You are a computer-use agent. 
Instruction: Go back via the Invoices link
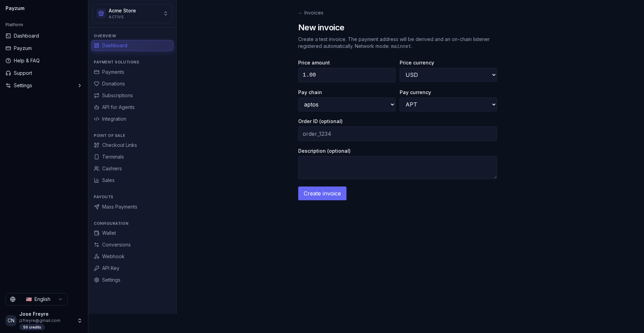tap(311, 13)
